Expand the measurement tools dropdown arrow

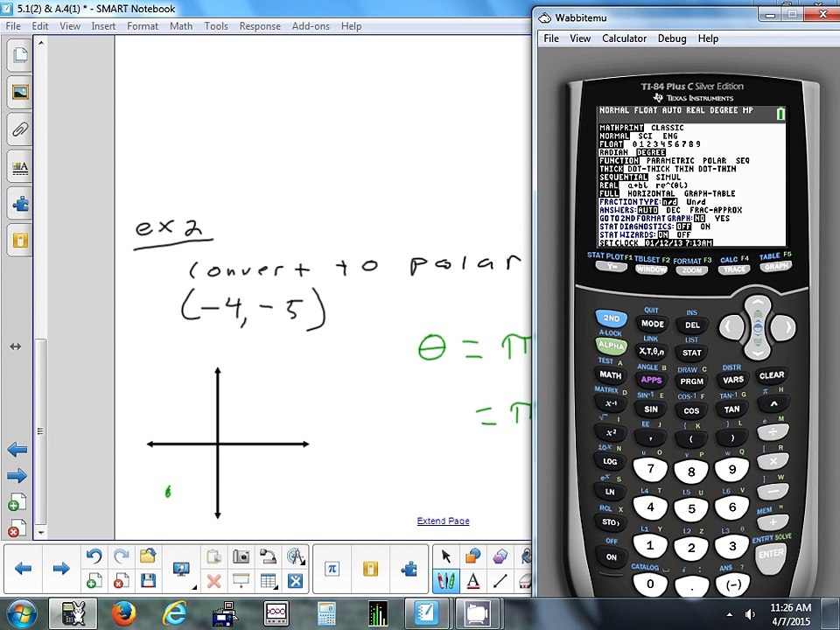[x=304, y=563]
